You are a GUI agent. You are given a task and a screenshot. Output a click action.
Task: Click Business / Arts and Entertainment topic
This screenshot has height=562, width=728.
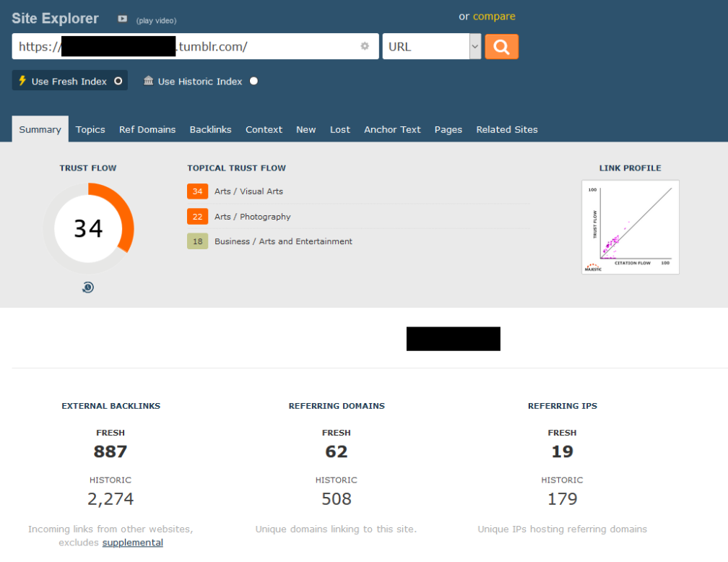pyautogui.click(x=283, y=241)
